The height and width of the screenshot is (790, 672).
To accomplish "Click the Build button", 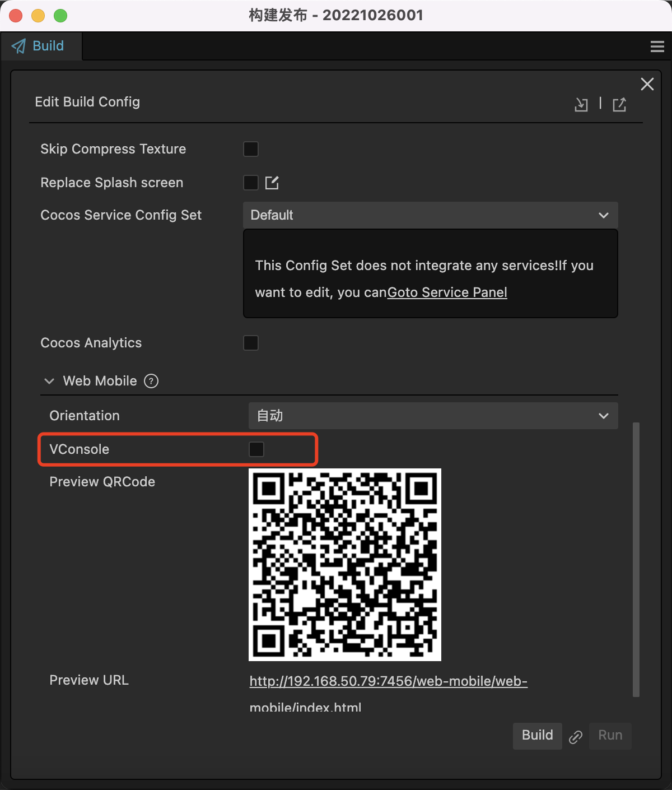I will click(538, 736).
